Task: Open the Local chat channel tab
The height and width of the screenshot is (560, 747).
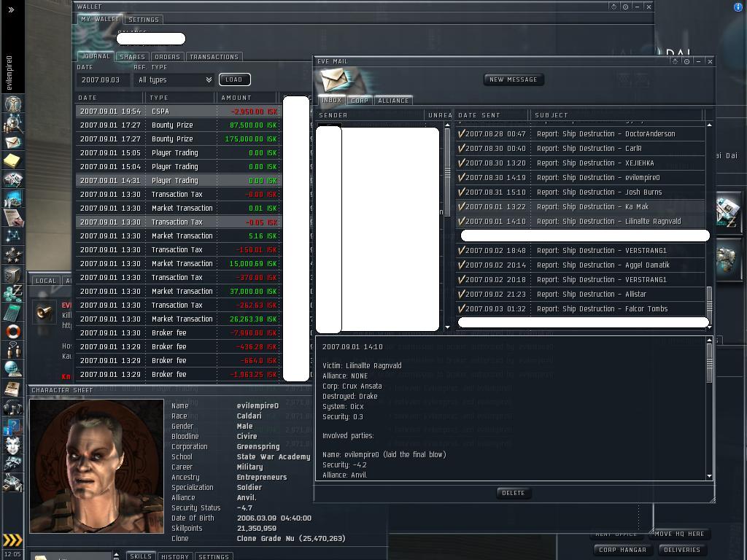Action: tap(46, 281)
